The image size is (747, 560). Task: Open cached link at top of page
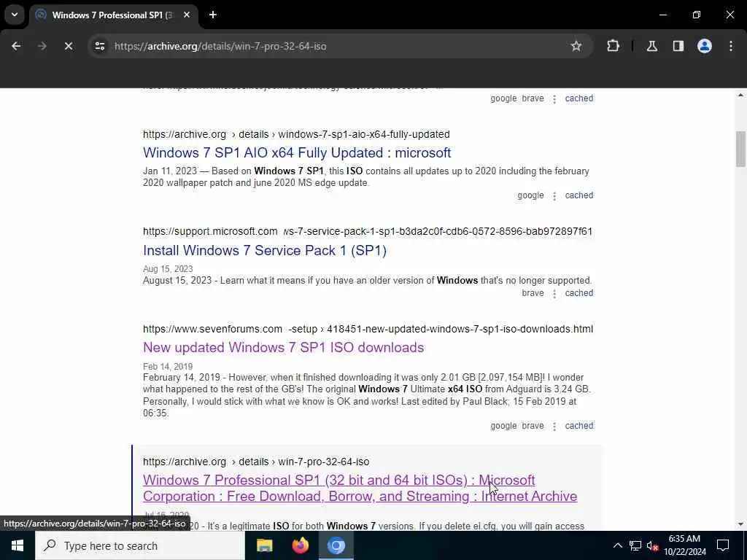click(x=578, y=98)
